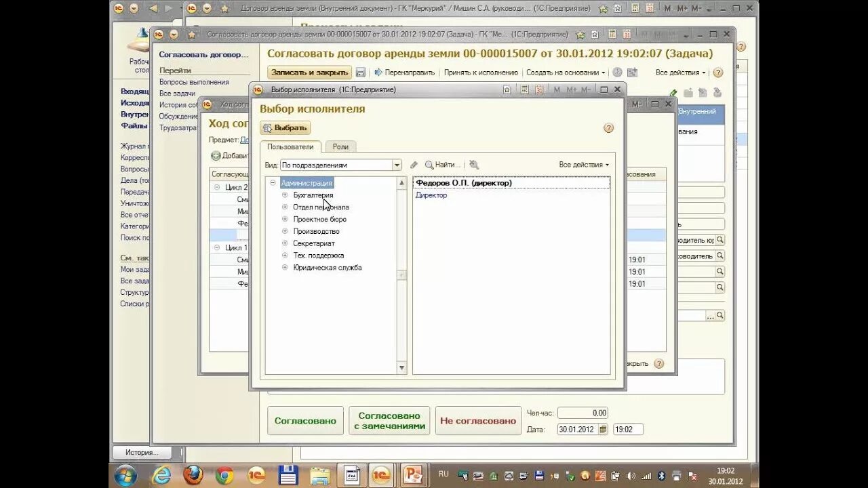Click the time field 19:02
The width and height of the screenshot is (868, 488).
coord(628,429)
